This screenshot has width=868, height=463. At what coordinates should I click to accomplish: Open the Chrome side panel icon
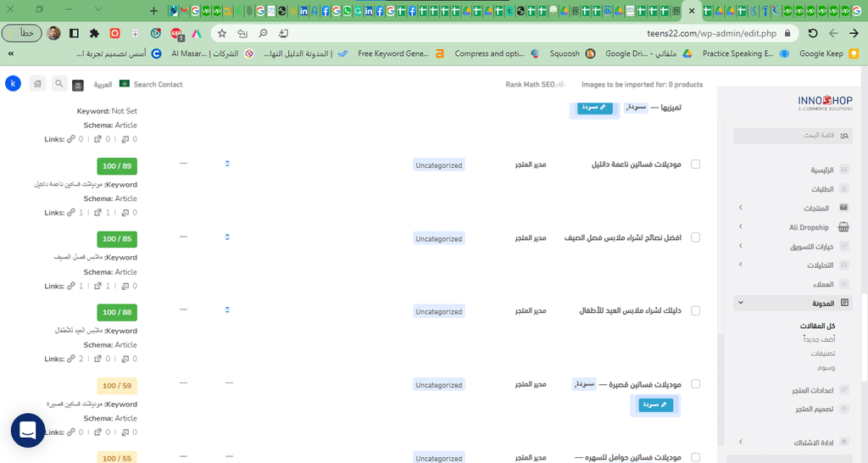[74, 33]
